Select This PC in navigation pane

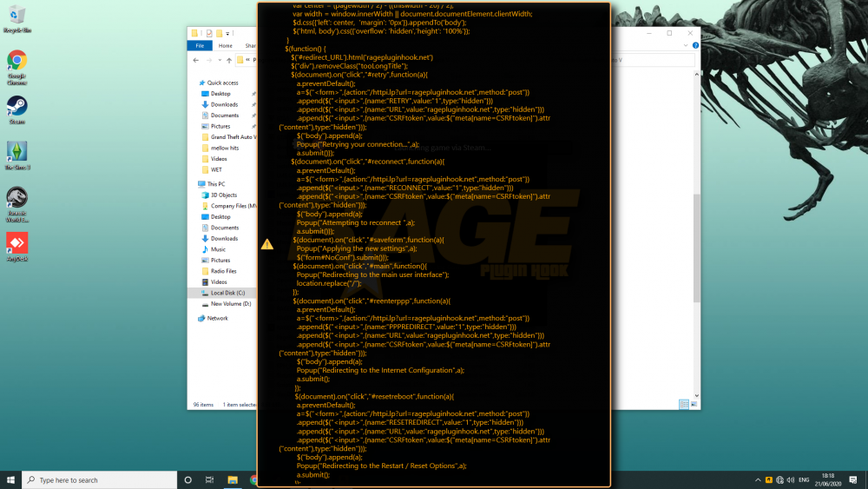216,184
